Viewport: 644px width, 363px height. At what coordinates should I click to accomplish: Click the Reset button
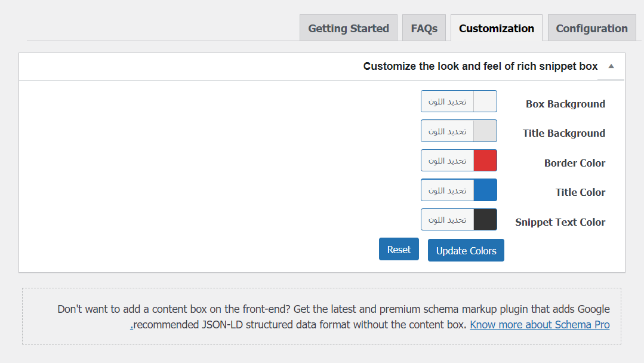(399, 250)
